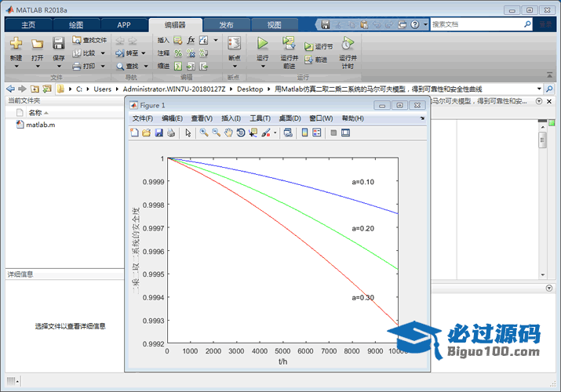
Task: Click the Run Section (运行节) button
Action: click(319, 47)
